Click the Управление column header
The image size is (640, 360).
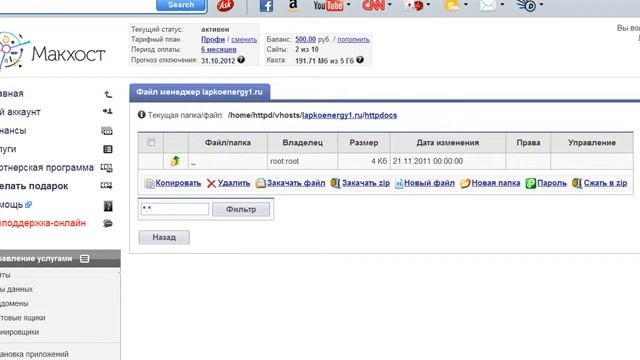[x=592, y=143]
